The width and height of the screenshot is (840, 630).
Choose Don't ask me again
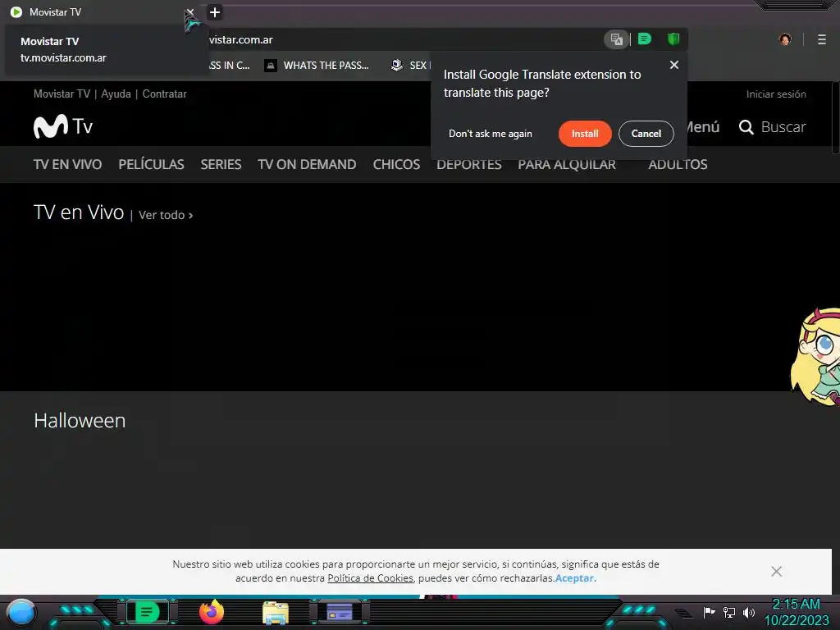(x=491, y=134)
